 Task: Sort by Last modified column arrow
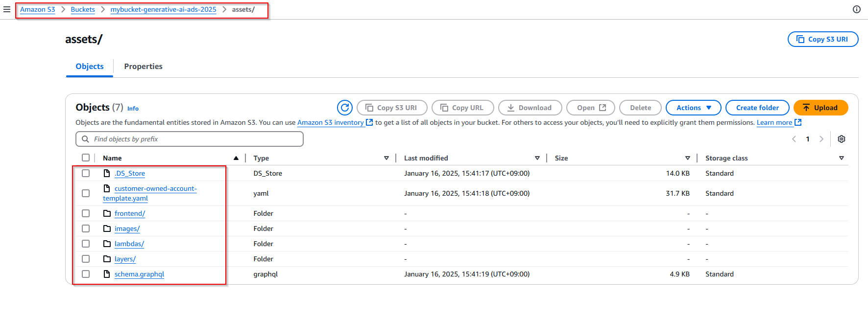[537, 158]
